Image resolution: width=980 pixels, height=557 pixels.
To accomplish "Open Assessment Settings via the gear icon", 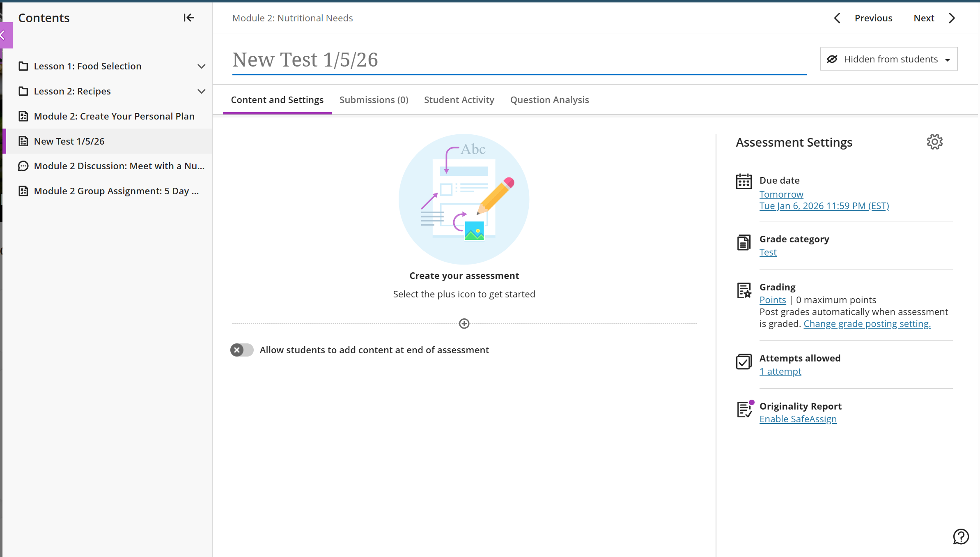I will pyautogui.click(x=934, y=142).
